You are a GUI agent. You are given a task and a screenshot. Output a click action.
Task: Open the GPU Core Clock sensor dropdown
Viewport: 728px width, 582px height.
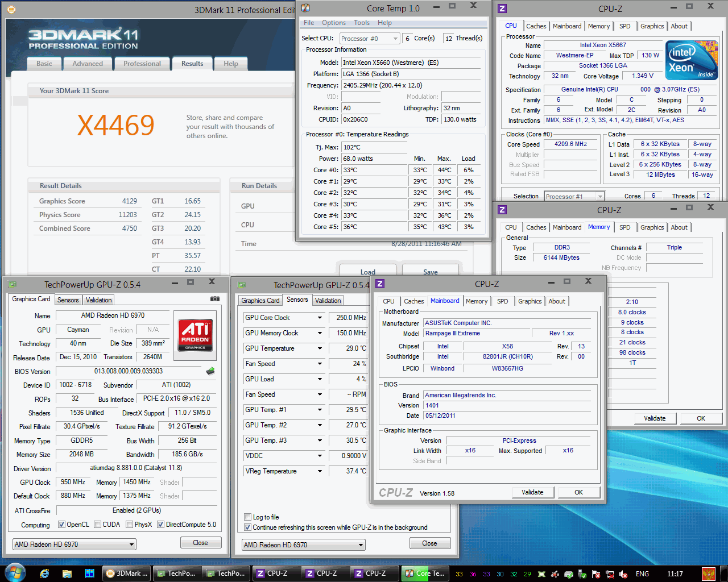pos(320,318)
